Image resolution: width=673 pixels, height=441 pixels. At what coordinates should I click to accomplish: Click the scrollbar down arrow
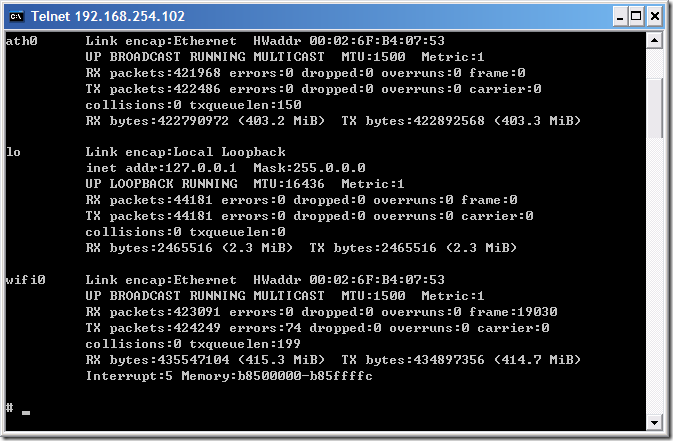point(655,423)
